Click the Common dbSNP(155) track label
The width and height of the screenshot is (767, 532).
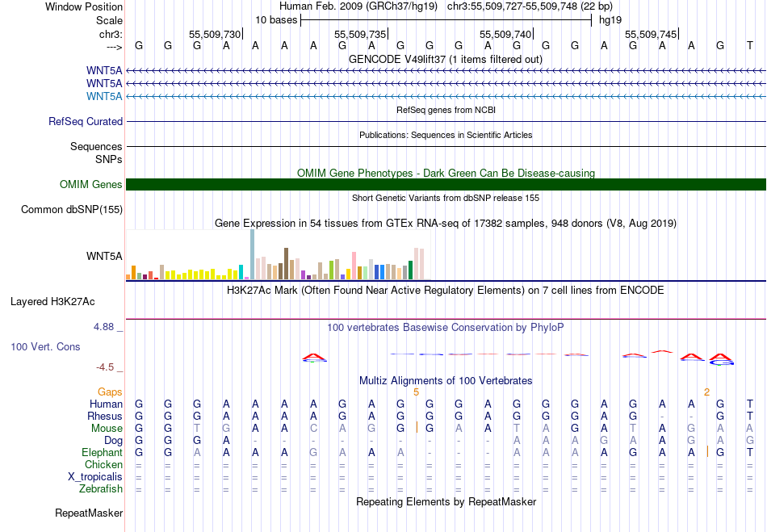(x=73, y=210)
